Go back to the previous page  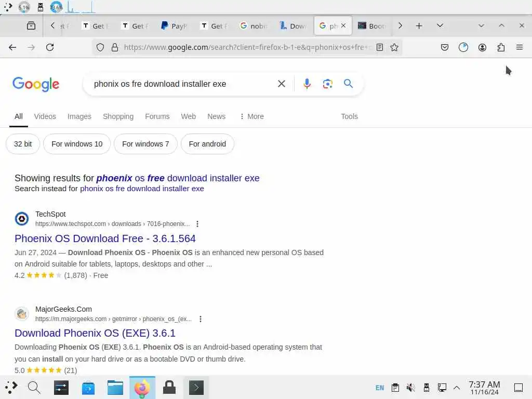click(x=12, y=47)
